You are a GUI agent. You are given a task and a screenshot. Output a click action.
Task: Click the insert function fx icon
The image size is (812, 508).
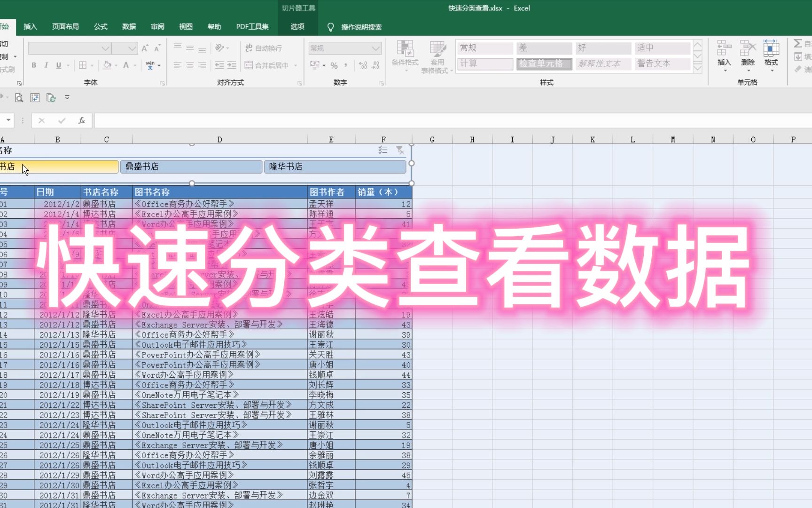(x=81, y=121)
